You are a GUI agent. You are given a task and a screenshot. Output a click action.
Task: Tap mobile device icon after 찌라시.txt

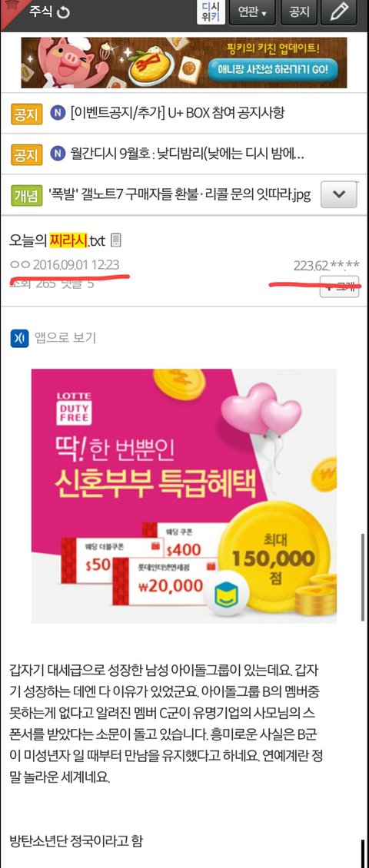116,240
